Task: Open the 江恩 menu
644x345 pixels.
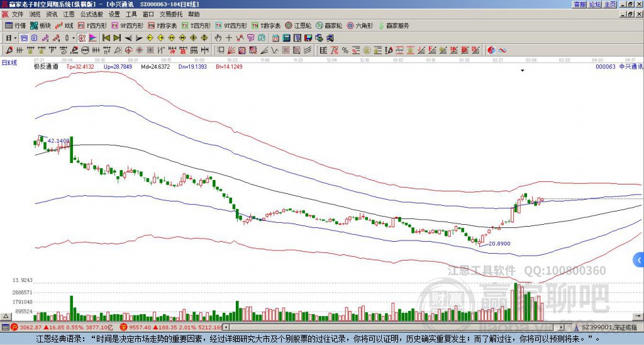Action: pos(69,14)
